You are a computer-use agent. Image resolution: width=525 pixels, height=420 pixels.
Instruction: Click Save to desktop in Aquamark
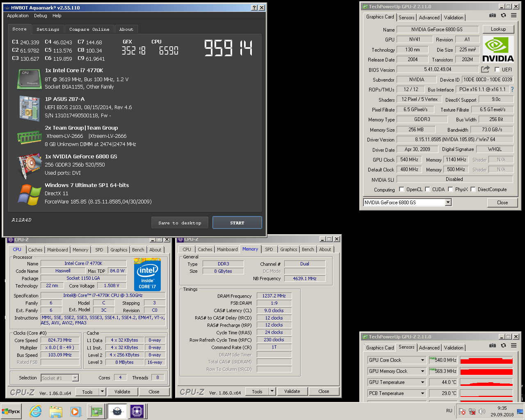click(180, 223)
